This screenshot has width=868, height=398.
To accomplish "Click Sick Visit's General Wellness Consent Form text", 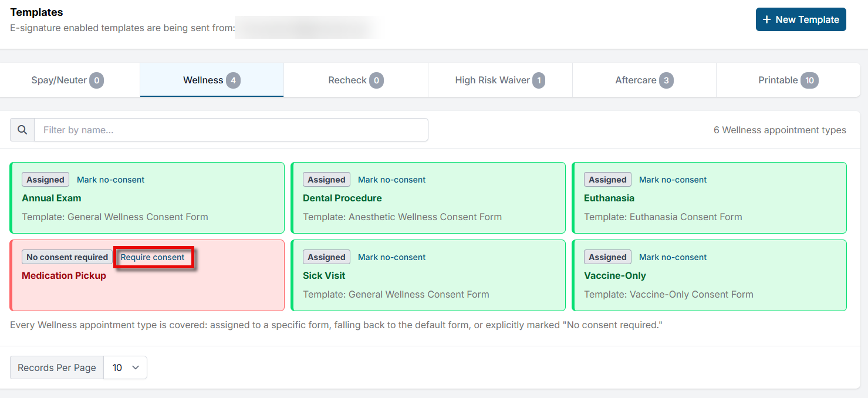I will [419, 294].
